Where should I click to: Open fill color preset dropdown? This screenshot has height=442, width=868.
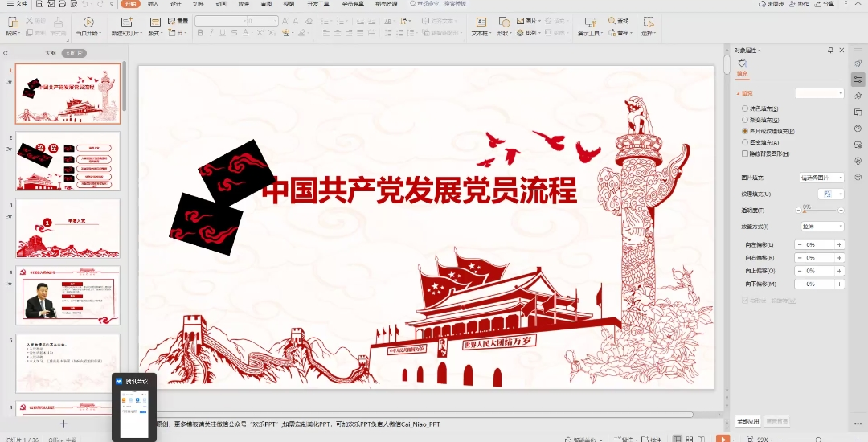[820, 93]
